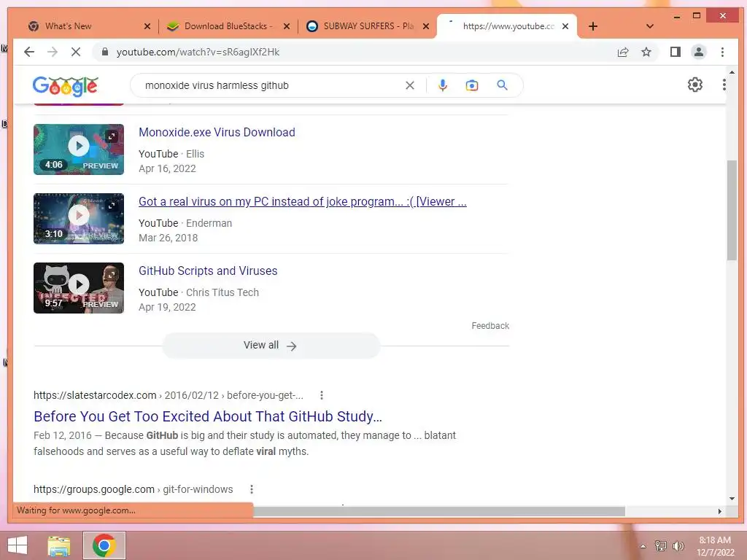747x560 pixels.
Task: Expand the tab search dropdown arrow
Action: coord(649,26)
